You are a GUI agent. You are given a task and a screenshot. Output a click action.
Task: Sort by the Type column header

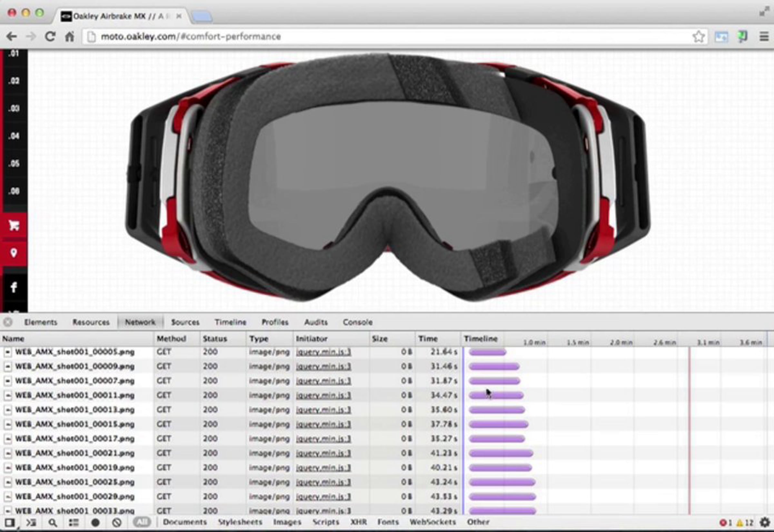(x=270, y=339)
